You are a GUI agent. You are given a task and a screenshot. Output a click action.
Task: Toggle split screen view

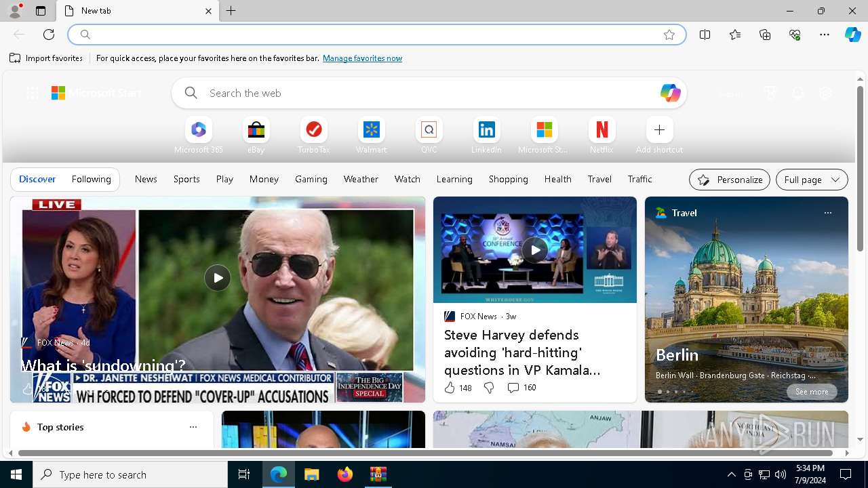pos(705,35)
